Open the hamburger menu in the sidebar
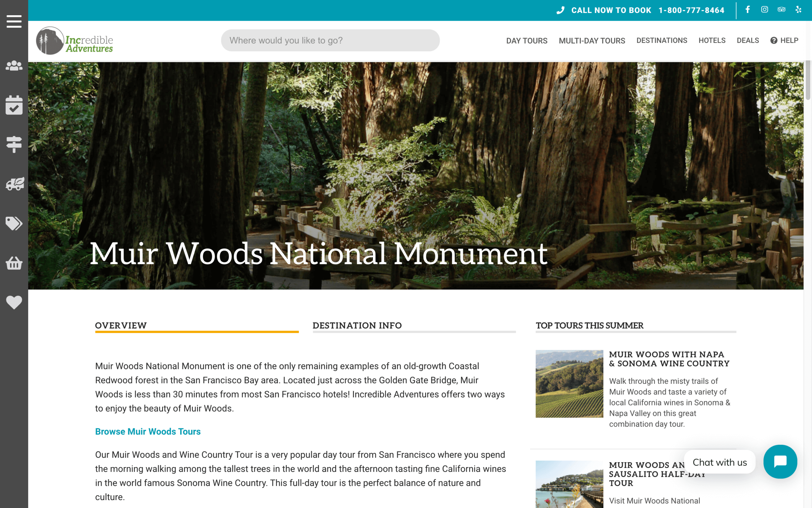Screen dimensions: 812x508 tap(14, 22)
